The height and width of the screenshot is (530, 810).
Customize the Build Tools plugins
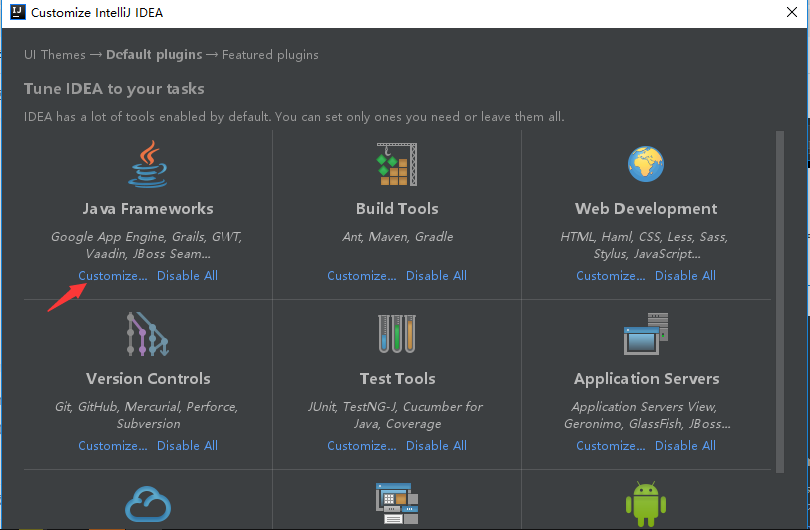pyautogui.click(x=362, y=276)
